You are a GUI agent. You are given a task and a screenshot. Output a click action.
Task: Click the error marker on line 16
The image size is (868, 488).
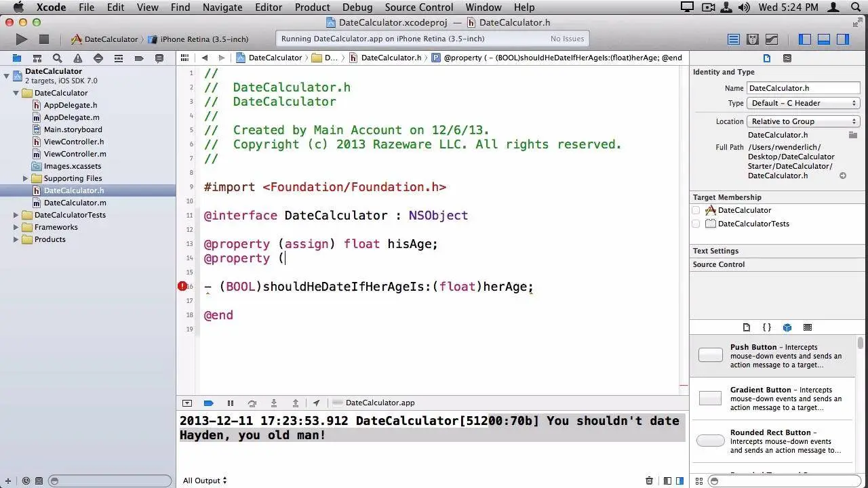(182, 286)
